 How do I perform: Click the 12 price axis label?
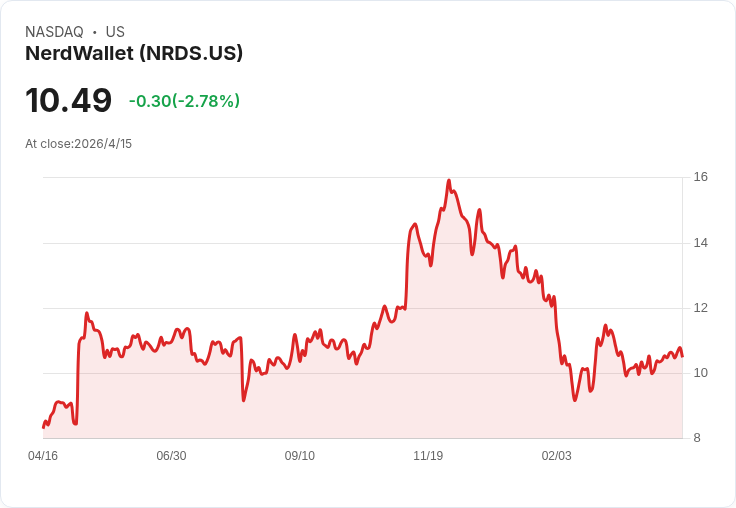[701, 308]
